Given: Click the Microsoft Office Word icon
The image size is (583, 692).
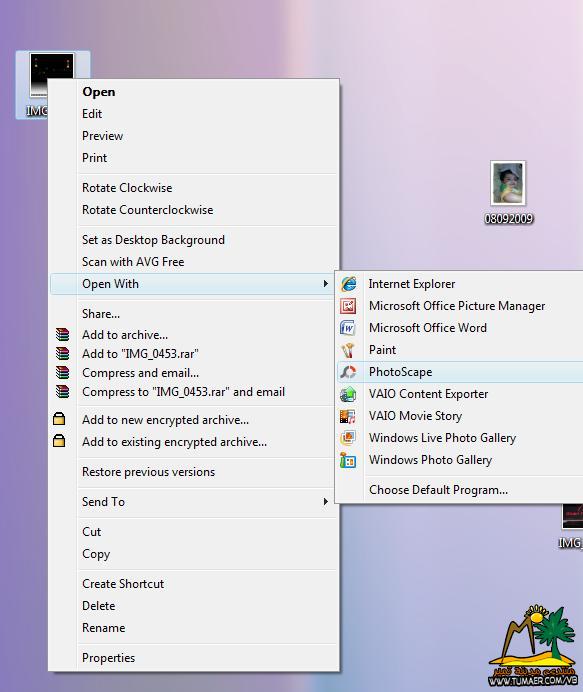Looking at the screenshot, I should pyautogui.click(x=348, y=328).
